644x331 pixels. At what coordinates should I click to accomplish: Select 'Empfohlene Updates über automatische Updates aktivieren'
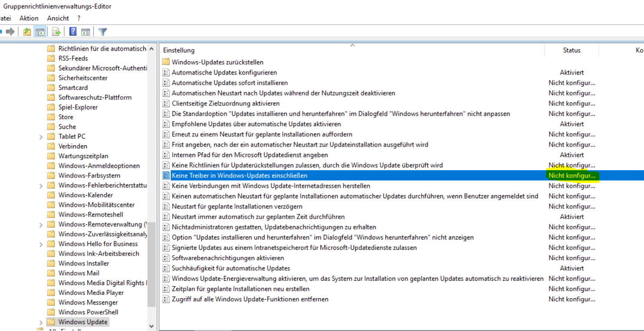click(x=256, y=124)
